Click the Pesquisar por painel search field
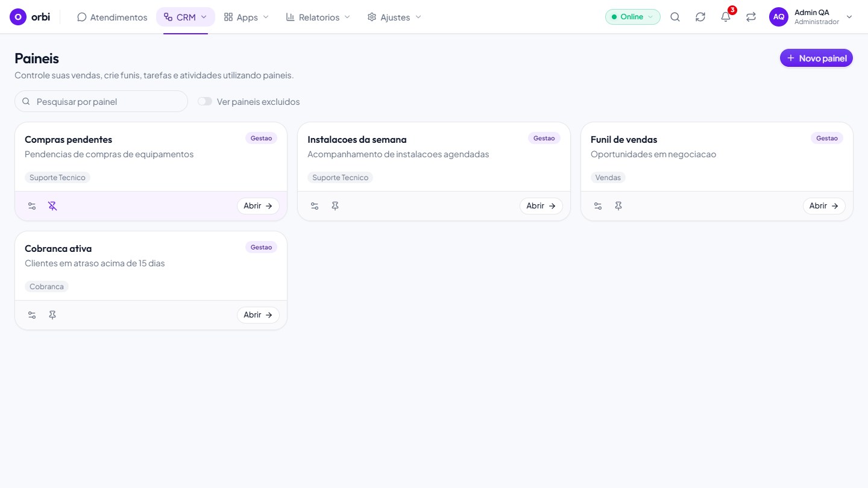Screen dimensions: 868x488 pyautogui.click(x=101, y=101)
